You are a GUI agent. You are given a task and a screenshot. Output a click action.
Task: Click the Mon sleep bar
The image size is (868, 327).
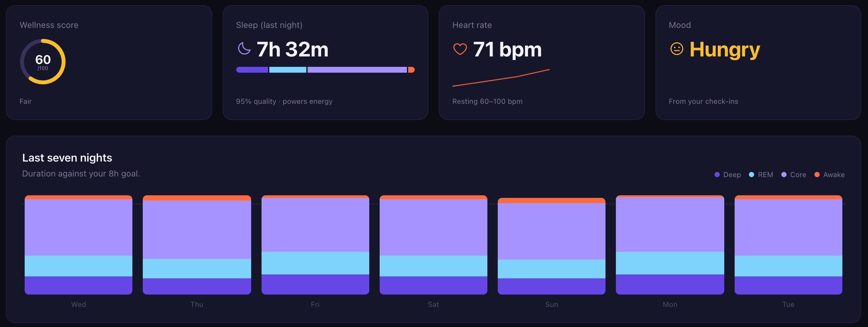coord(670,245)
